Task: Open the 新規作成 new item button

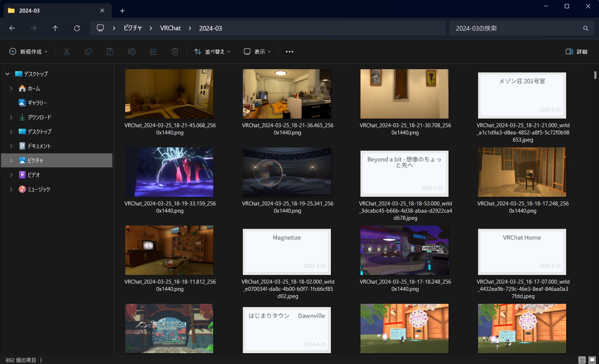Action: click(28, 52)
